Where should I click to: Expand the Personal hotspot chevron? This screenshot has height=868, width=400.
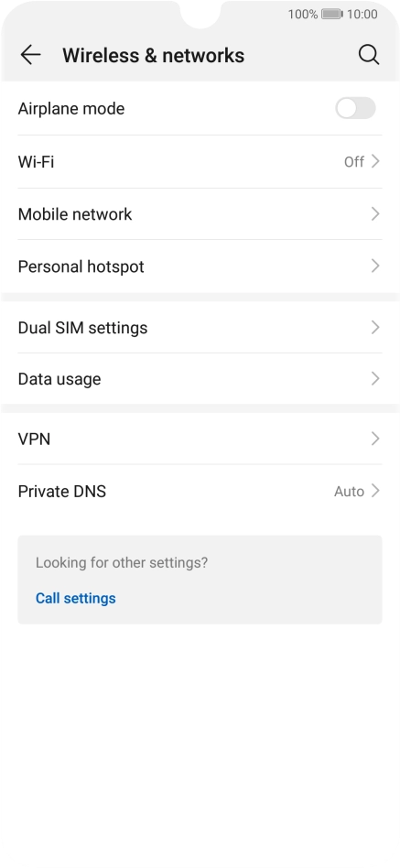pos(375,266)
